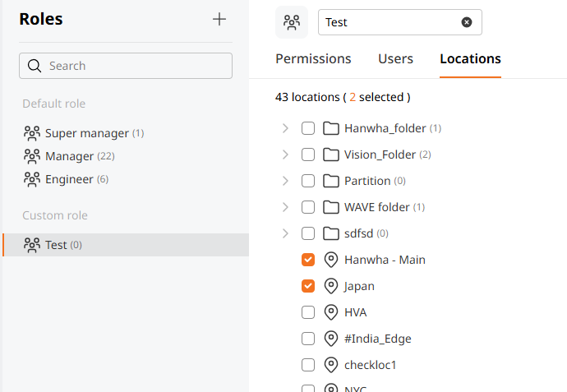Select the Manager role

pyautogui.click(x=69, y=156)
